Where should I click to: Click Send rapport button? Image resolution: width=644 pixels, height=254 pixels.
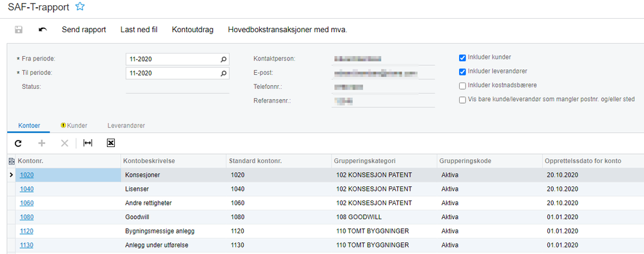(84, 30)
